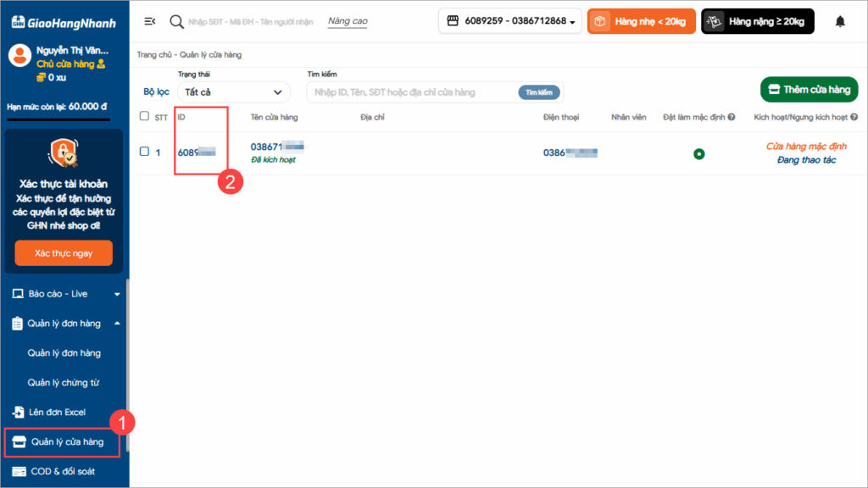The image size is (868, 488).
Task: Click the Thêm cửa hàng button
Action: 809,90
